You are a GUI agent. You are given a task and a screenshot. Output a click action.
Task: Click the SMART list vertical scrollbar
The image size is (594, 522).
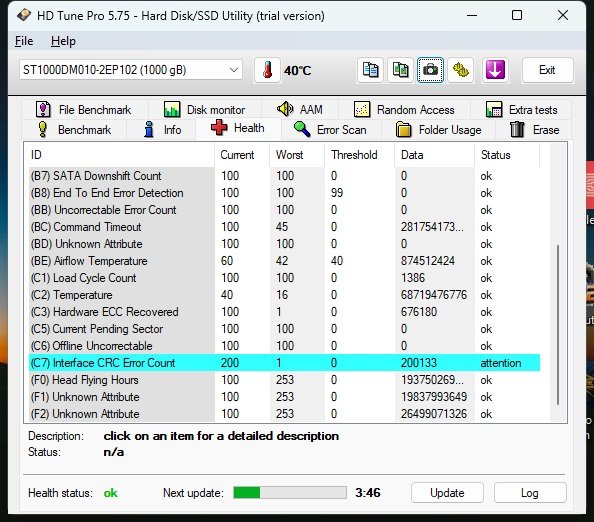(558, 325)
